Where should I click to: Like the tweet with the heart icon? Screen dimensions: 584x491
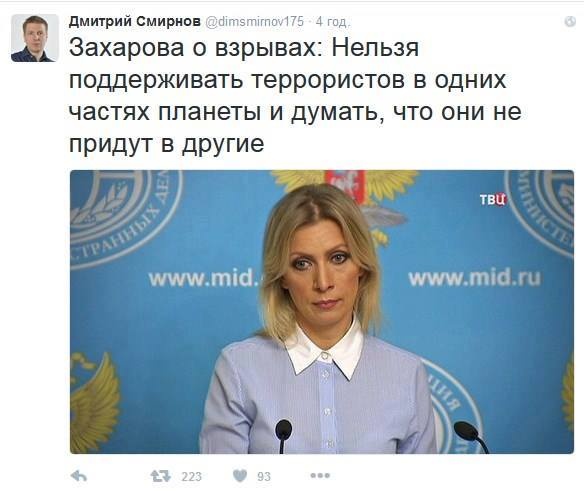[240, 476]
